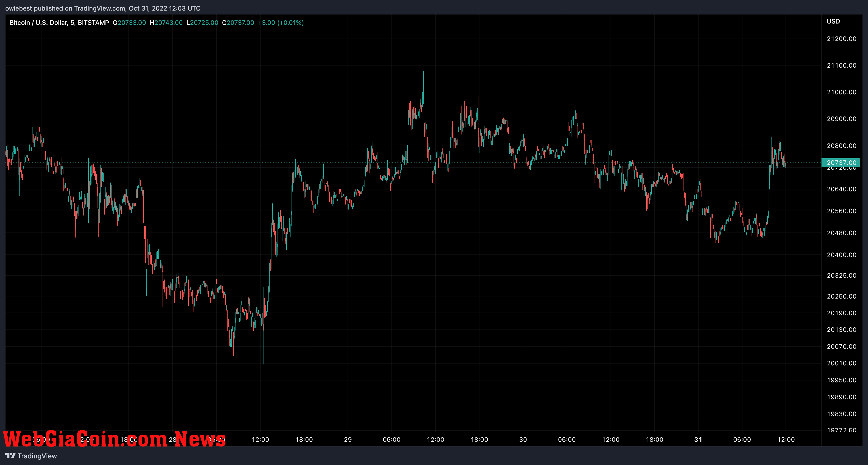Click the 20900.00 price axis label
Viewport: 868px width, 465px height.
(841, 119)
